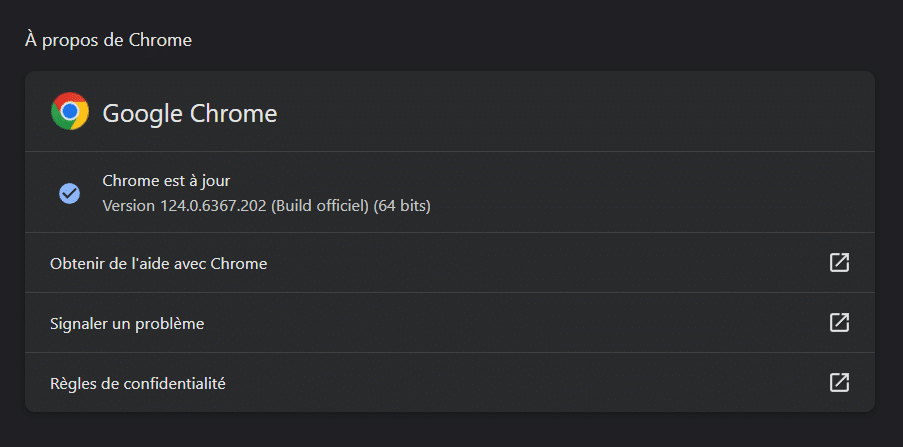The image size is (903, 447).
Task: Click the word Chrome after Google in title
Action: (234, 113)
